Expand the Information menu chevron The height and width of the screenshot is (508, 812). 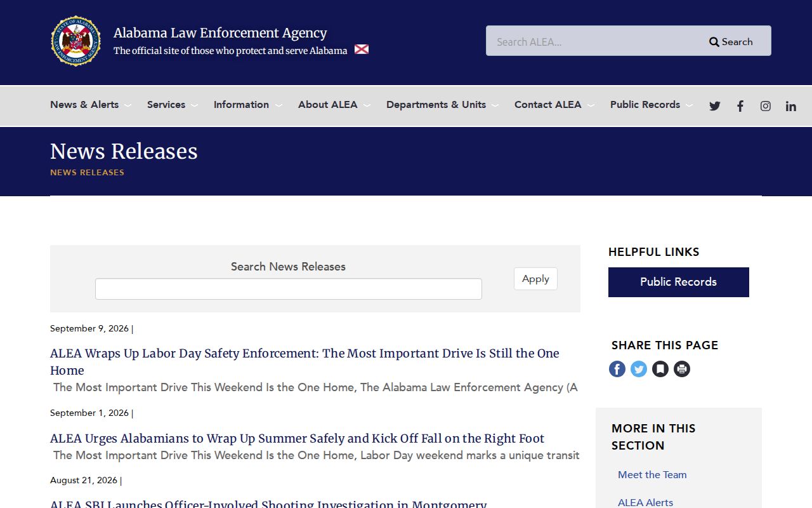(x=278, y=105)
